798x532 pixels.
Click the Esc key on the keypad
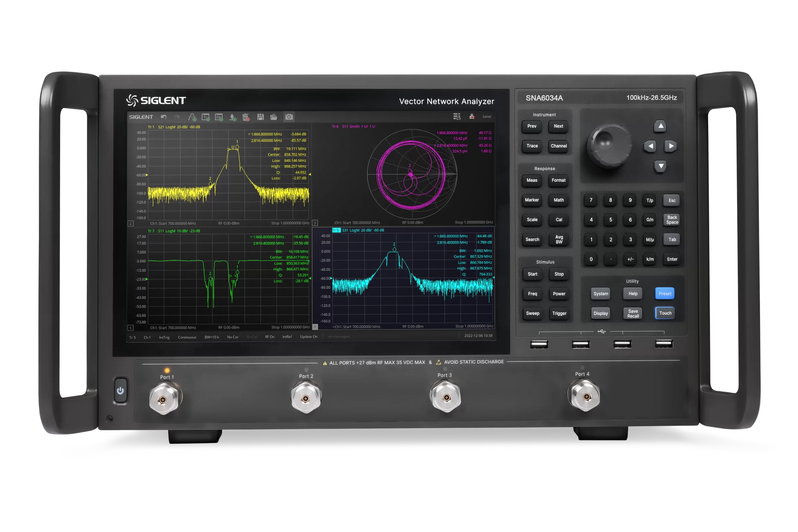(x=672, y=200)
